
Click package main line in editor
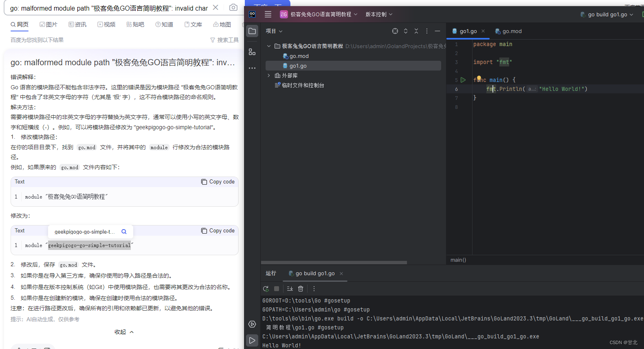(x=493, y=44)
